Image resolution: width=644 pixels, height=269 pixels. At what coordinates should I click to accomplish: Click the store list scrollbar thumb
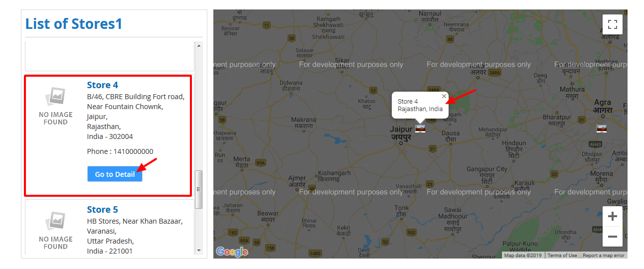click(199, 189)
